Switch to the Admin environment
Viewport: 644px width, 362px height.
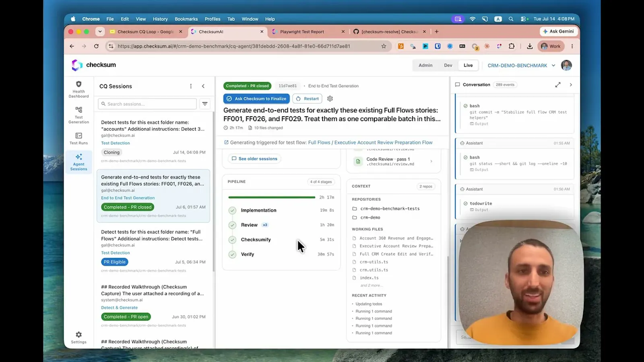[x=425, y=65]
